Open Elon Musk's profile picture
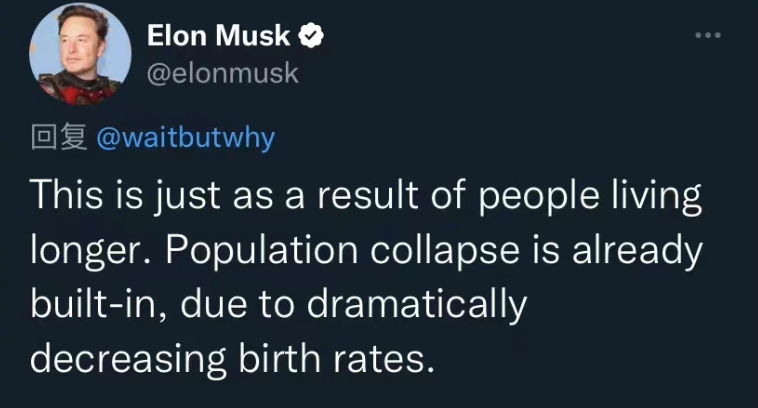This screenshot has width=758, height=408. pyautogui.click(x=80, y=54)
